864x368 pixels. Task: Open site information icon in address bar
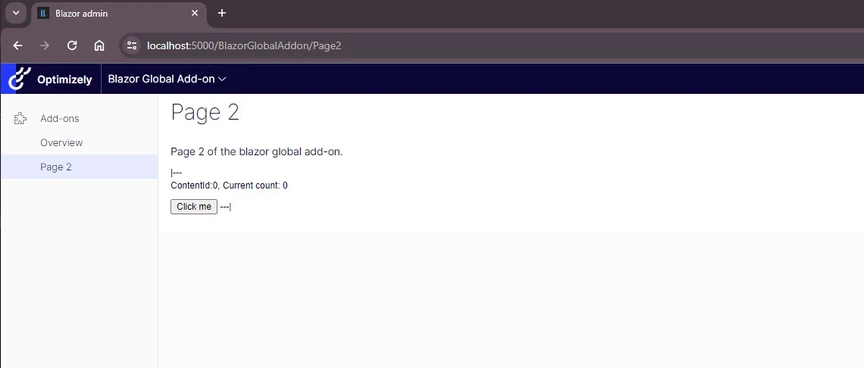(x=131, y=46)
